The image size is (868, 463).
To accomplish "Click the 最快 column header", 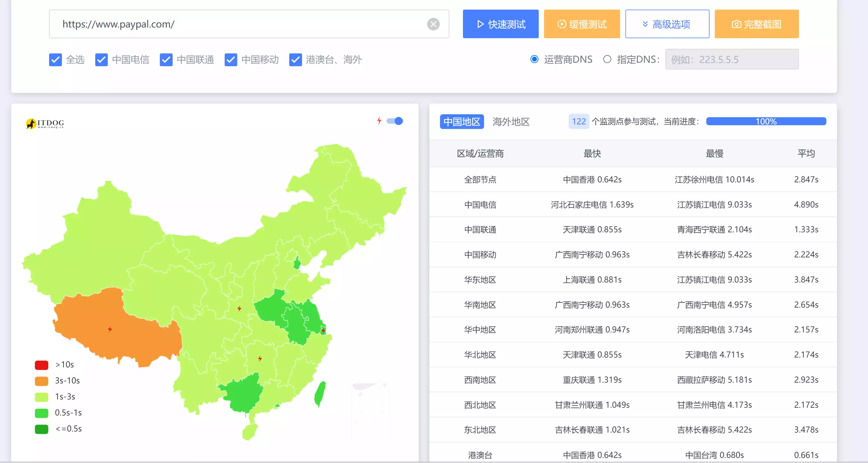I will 592,154.
